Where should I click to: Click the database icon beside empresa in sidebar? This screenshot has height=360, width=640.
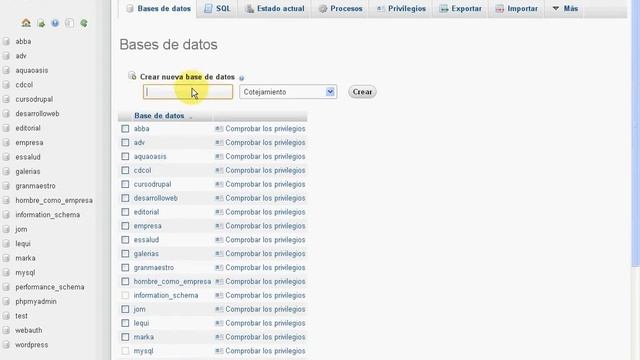pyautogui.click(x=6, y=143)
